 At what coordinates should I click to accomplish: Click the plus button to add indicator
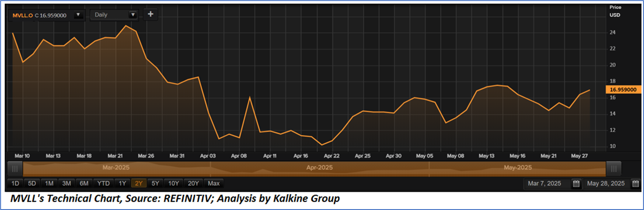click(x=150, y=14)
